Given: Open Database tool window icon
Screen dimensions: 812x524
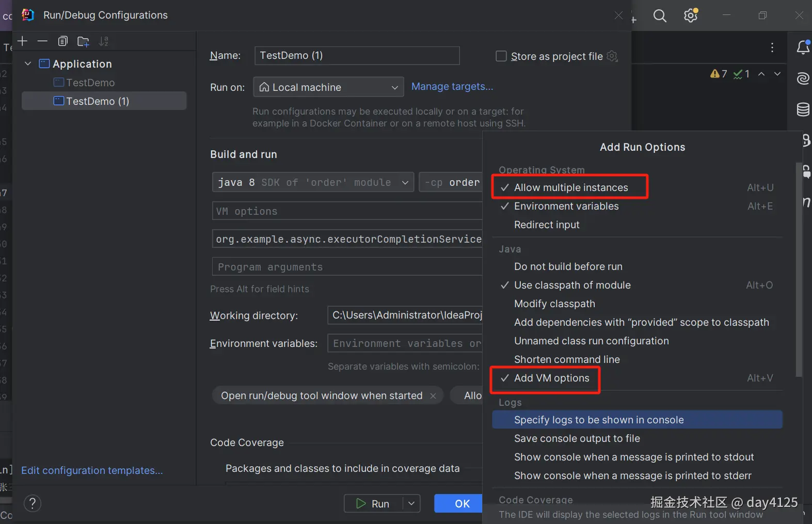Looking at the screenshot, I should (803, 109).
